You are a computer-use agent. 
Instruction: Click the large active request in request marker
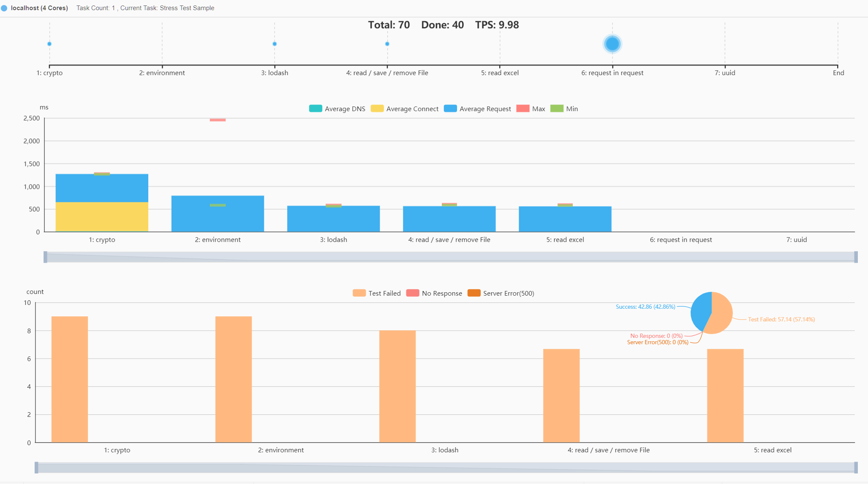coord(612,44)
